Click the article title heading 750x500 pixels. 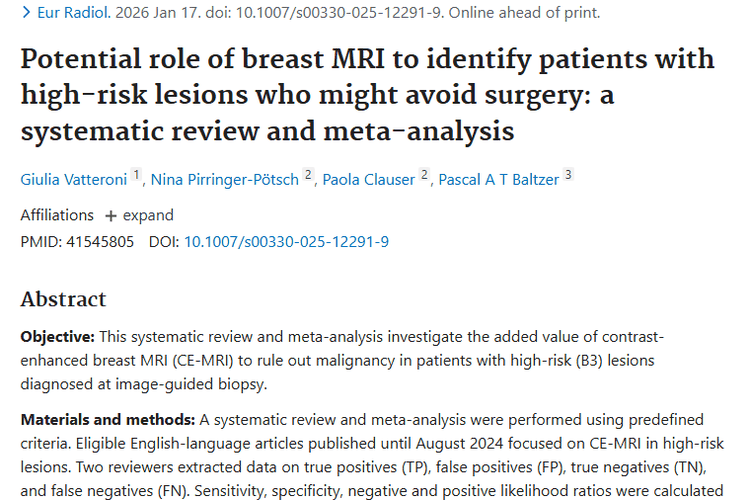[367, 94]
